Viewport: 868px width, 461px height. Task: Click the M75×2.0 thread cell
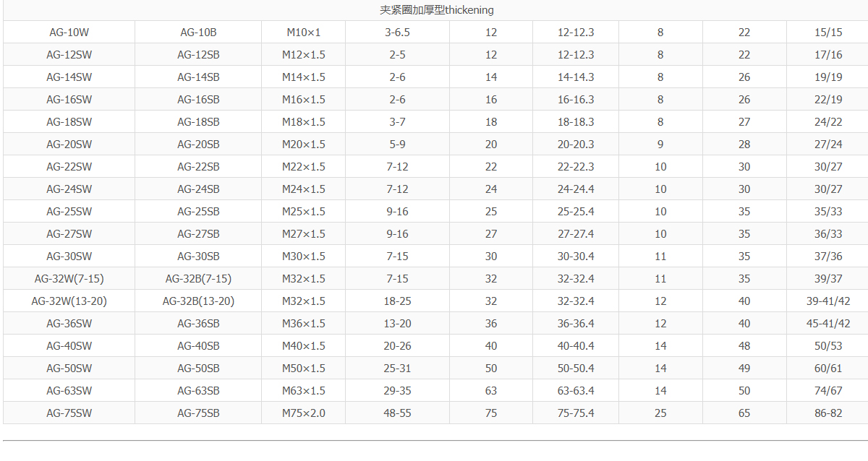(x=304, y=413)
